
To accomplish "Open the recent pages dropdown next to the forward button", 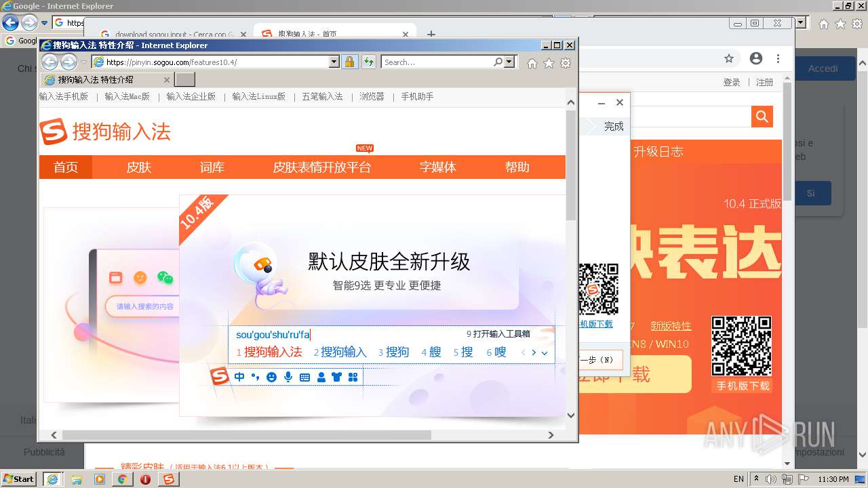I will (84, 62).
